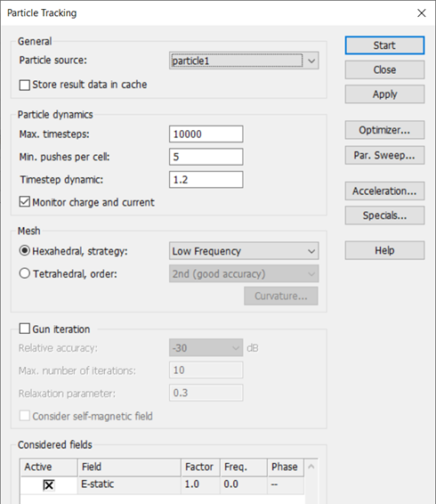Open the Low Frequency strategy dropdown
This screenshot has width=436, height=504.
[244, 251]
